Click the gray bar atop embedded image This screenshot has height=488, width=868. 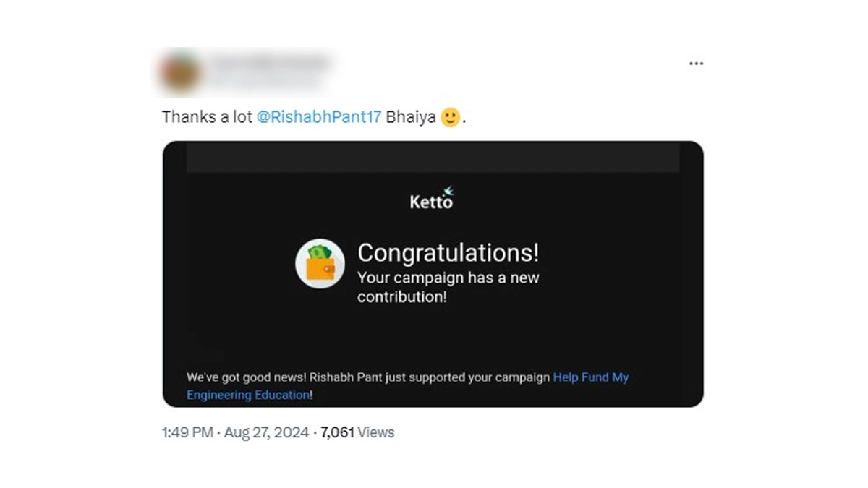coord(433,157)
